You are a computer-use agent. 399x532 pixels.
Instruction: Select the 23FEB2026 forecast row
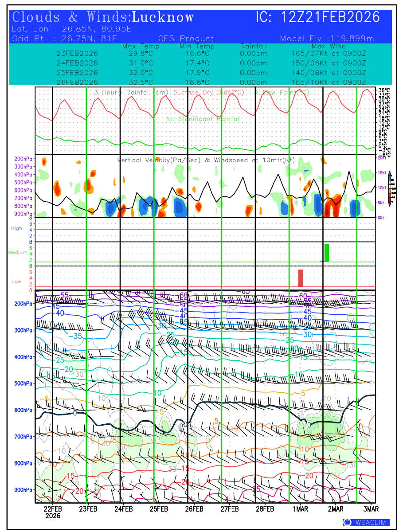click(78, 54)
